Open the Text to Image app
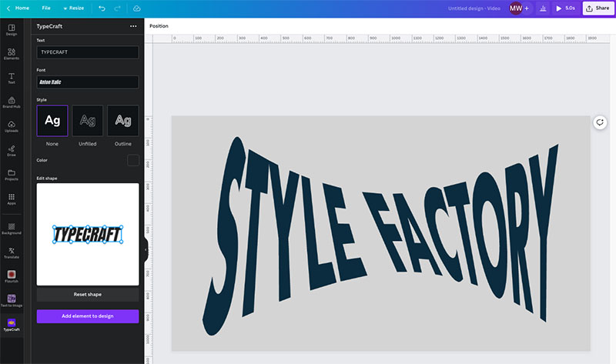 click(12, 300)
